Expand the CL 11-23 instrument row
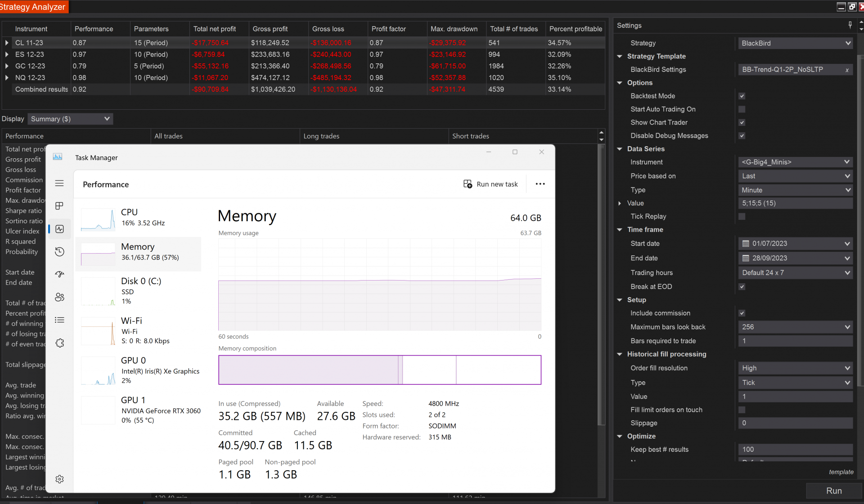The image size is (864, 504). pos(7,43)
